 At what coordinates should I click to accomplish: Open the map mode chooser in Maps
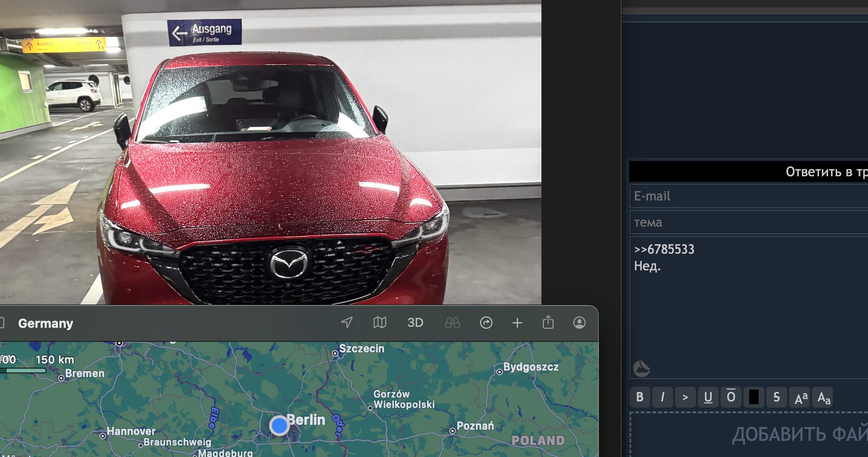[380, 323]
